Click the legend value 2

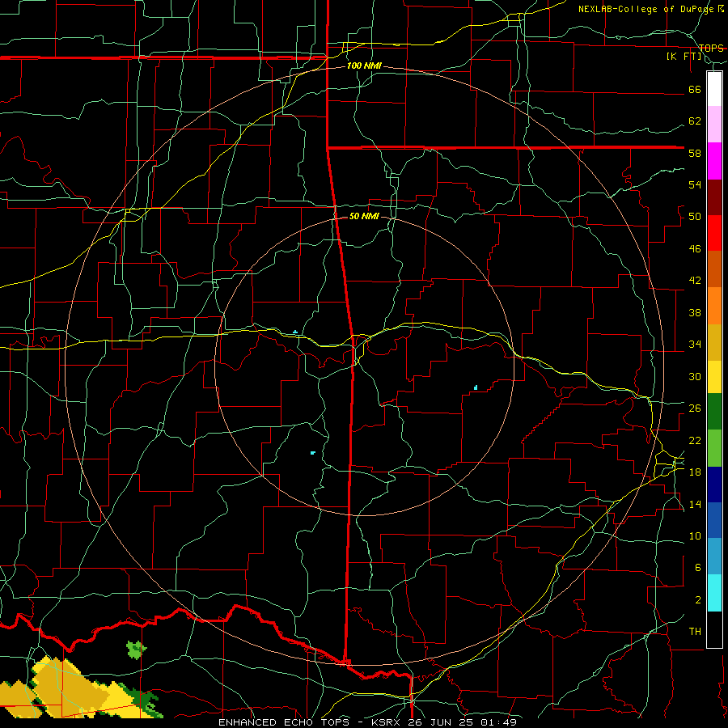click(x=698, y=599)
